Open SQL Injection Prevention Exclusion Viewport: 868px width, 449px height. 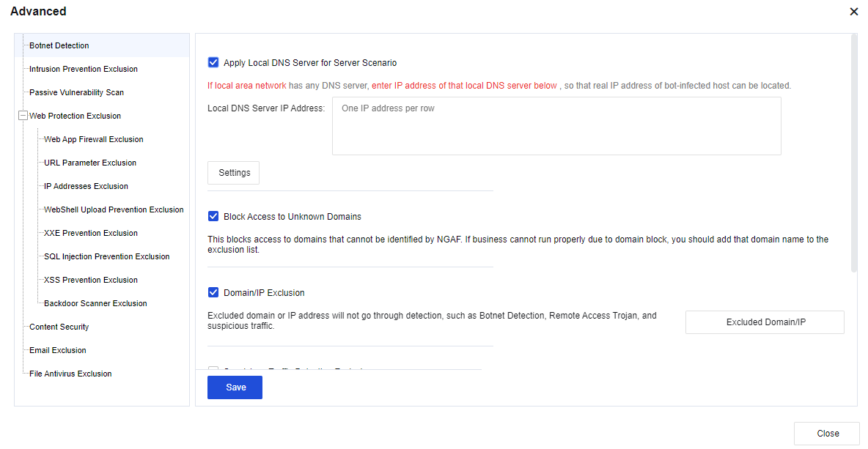(106, 256)
